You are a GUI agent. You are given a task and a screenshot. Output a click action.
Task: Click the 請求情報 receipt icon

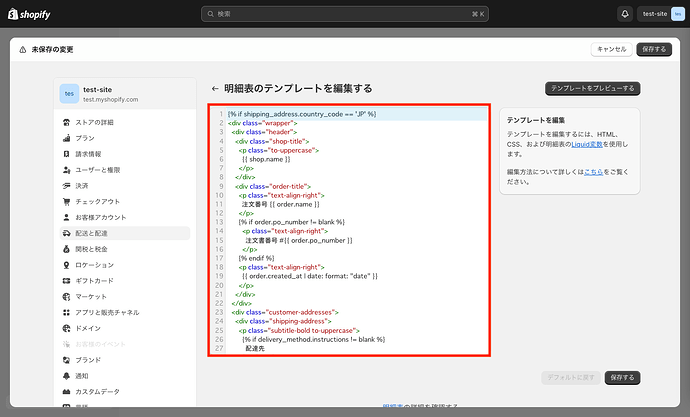(x=66, y=154)
